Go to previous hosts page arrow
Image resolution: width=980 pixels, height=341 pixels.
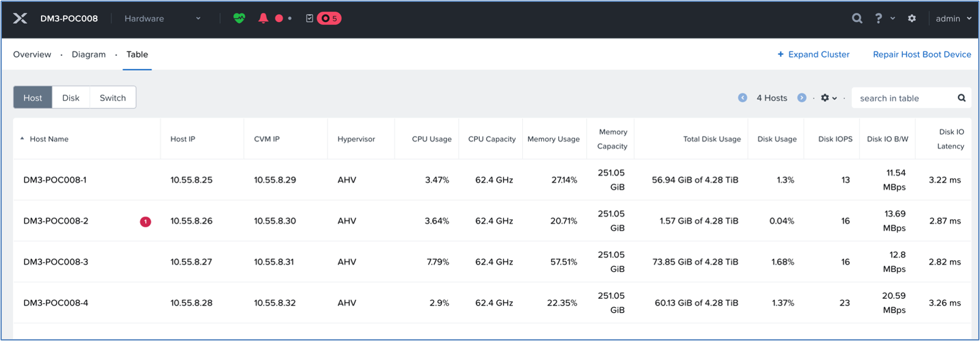(742, 98)
